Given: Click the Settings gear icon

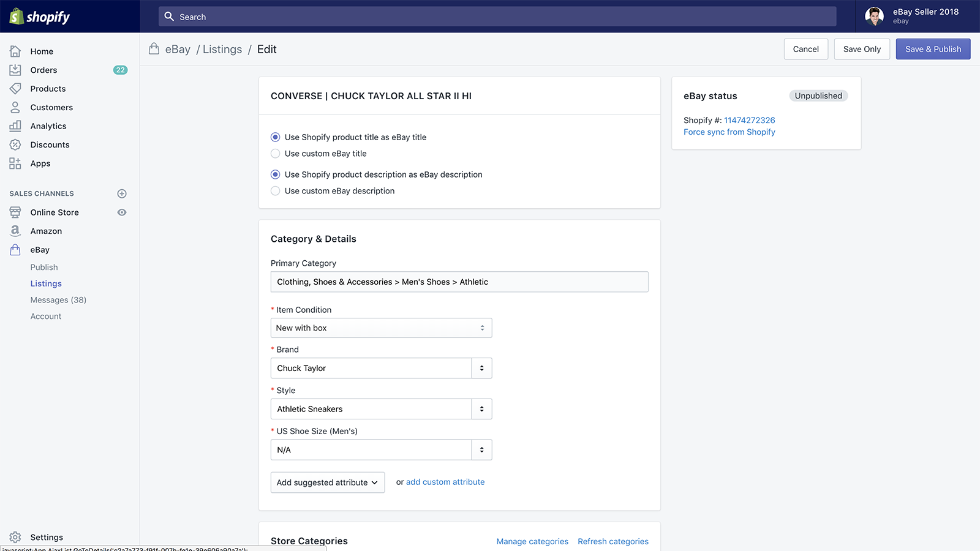Looking at the screenshot, I should tap(15, 537).
